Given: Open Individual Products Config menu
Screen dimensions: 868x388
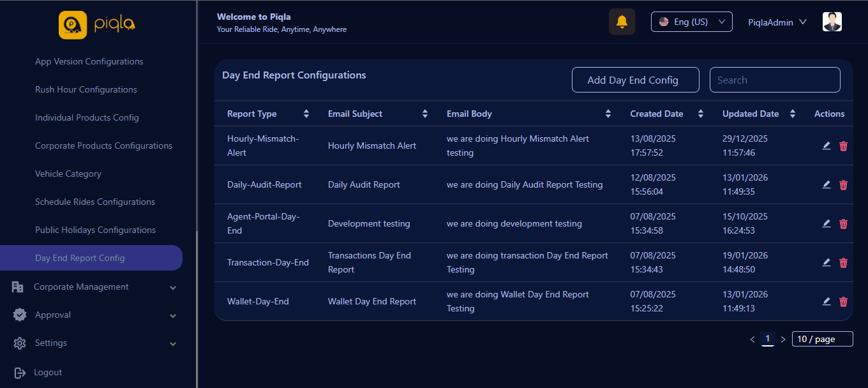Looking at the screenshot, I should pyautogui.click(x=87, y=117).
